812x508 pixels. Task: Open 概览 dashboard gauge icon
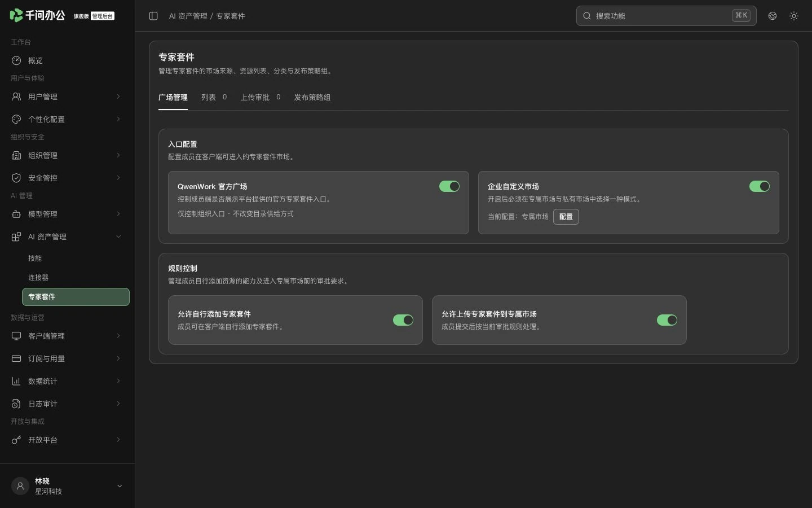click(x=16, y=60)
